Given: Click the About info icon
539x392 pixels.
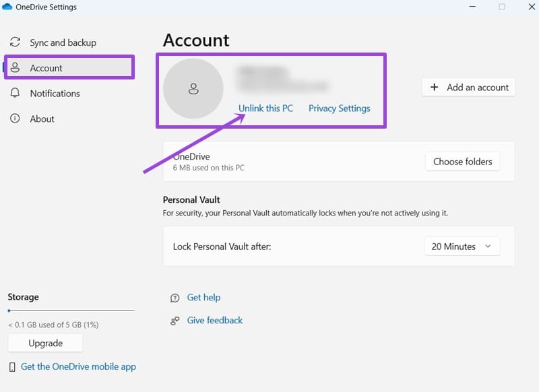Looking at the screenshot, I should (x=16, y=119).
